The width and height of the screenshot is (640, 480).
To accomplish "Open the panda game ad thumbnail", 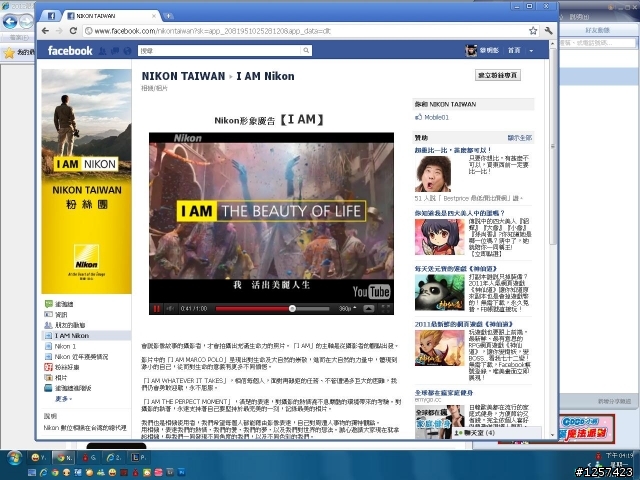I will click(440, 293).
